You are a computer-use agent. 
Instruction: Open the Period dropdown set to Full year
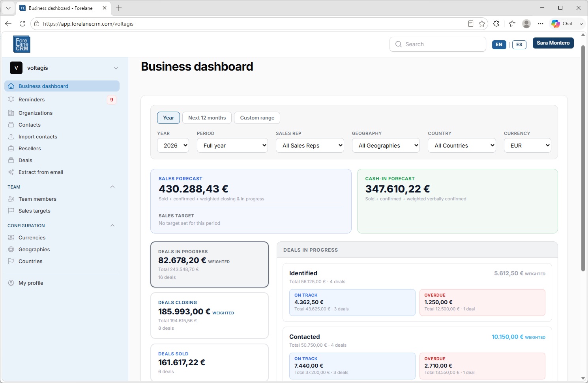pos(232,146)
